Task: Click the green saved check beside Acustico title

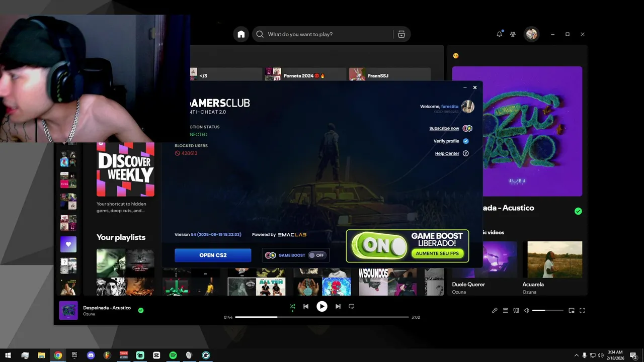Action: [x=578, y=211]
